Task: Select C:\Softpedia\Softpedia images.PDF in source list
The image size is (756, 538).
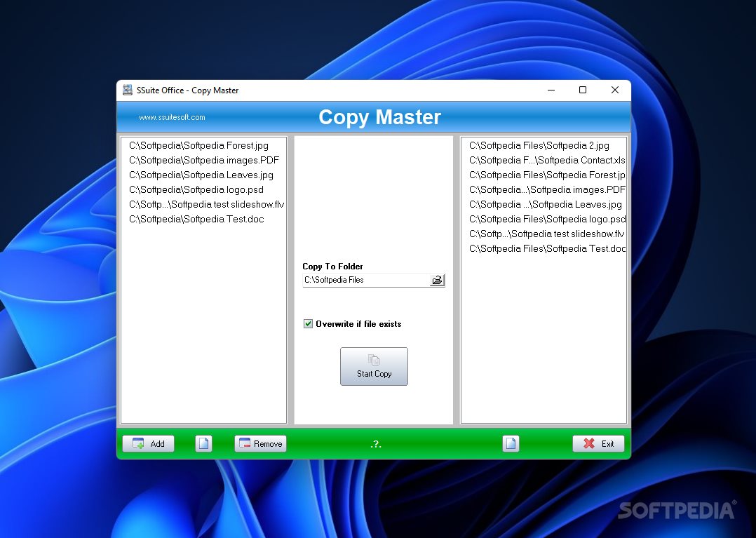Action: 204,160
